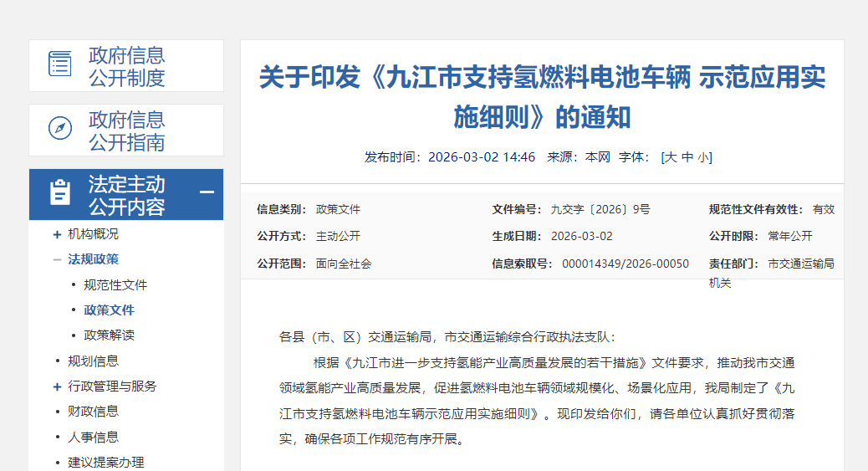Go to the 财政信息 section

tap(93, 412)
